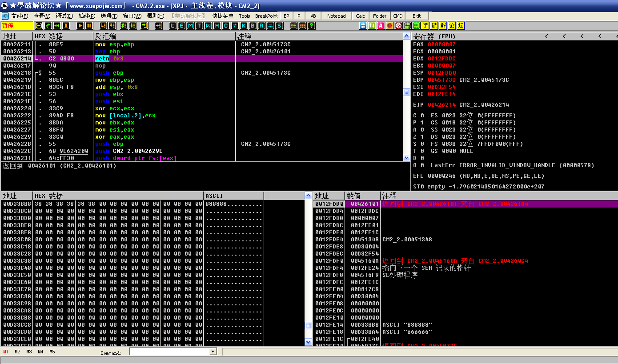Open Executable modules with the E icon
Screen dimensions: 618x364
point(181,26)
